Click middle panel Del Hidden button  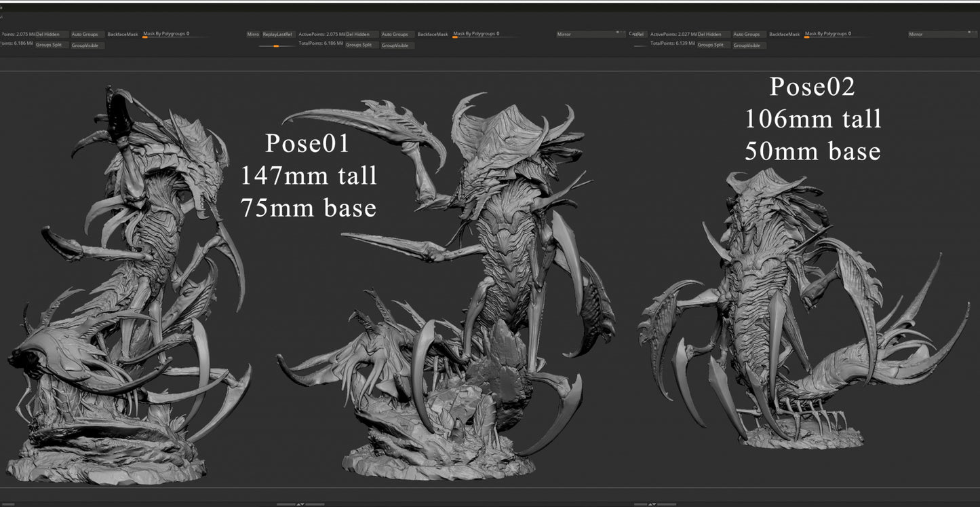click(361, 34)
